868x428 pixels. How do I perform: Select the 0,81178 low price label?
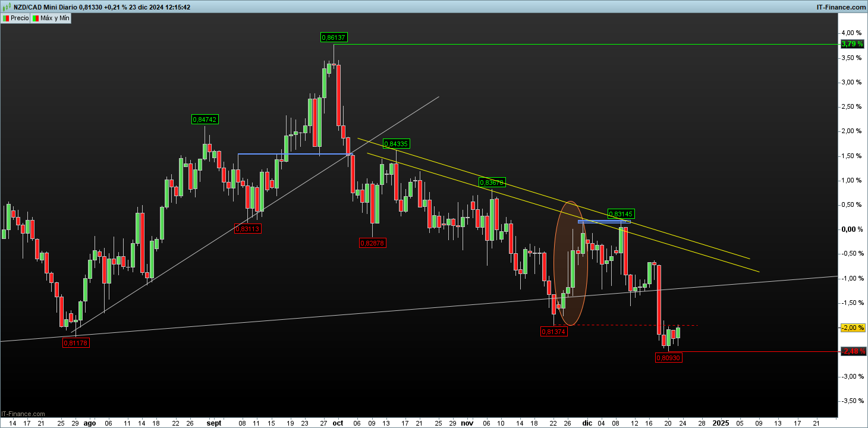(76, 342)
